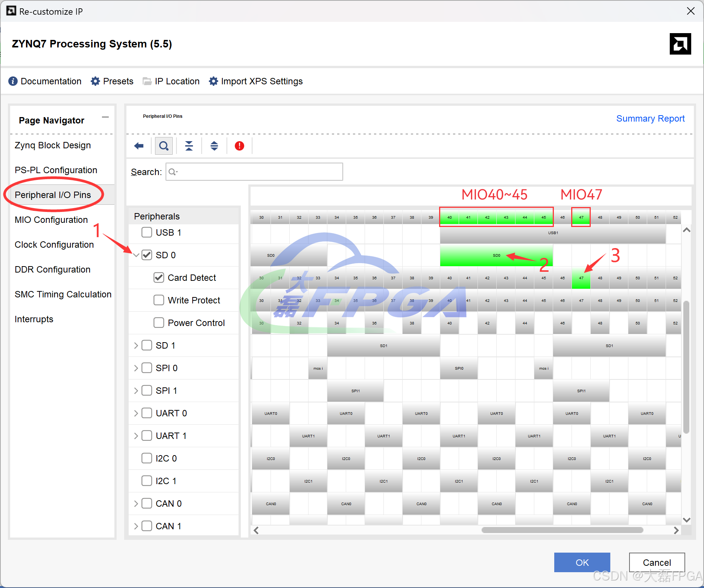
Task: Enable the SPI 1 checkbox
Action: 147,390
